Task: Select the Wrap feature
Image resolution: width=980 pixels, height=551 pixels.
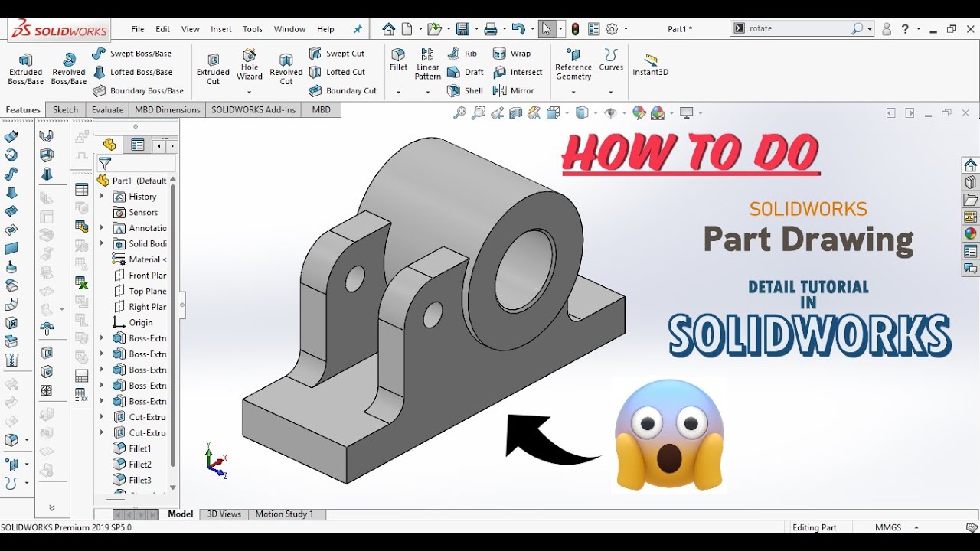Action: (x=512, y=54)
